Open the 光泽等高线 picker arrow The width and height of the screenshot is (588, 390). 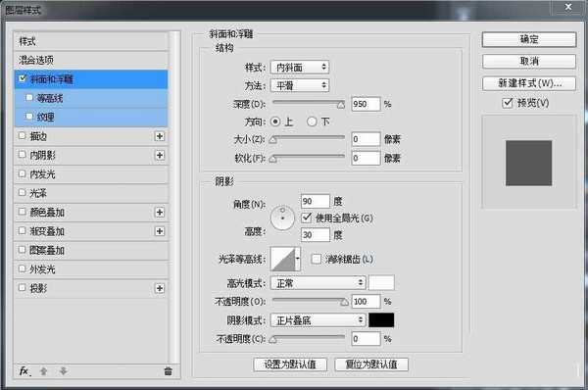(x=298, y=259)
